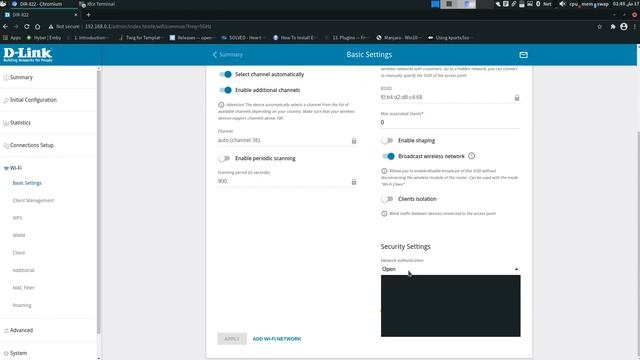The height and width of the screenshot is (360, 640).
Task: Open the Chromium profile avatar icon
Action: click(x=624, y=27)
